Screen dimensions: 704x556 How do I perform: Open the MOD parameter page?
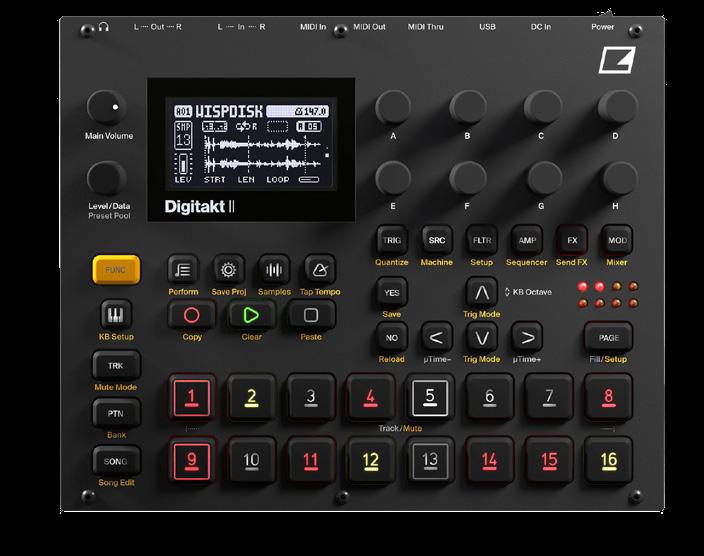click(617, 241)
